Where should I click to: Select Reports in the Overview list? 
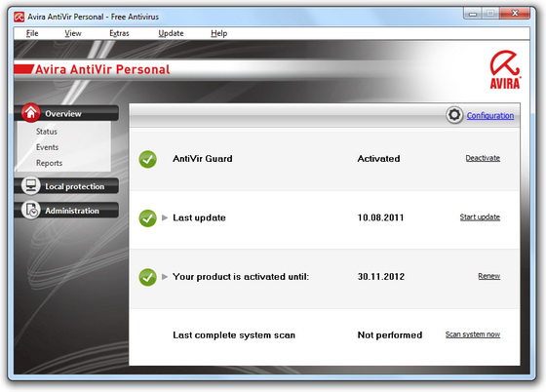click(x=49, y=163)
